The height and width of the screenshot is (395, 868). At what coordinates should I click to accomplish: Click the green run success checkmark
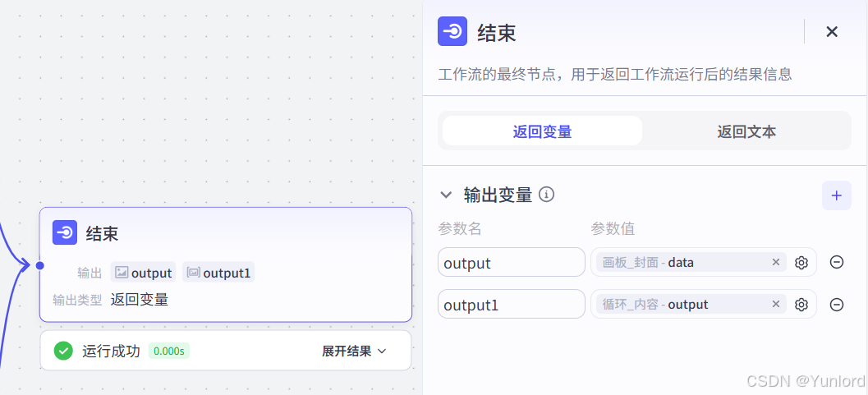(63, 351)
